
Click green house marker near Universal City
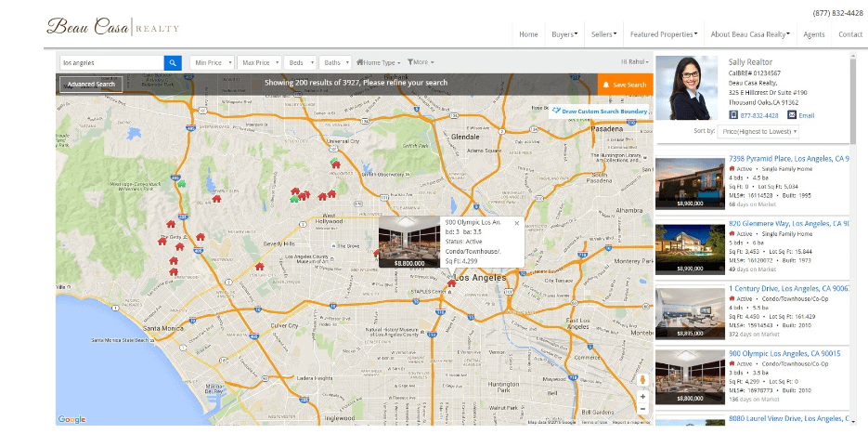[334, 161]
